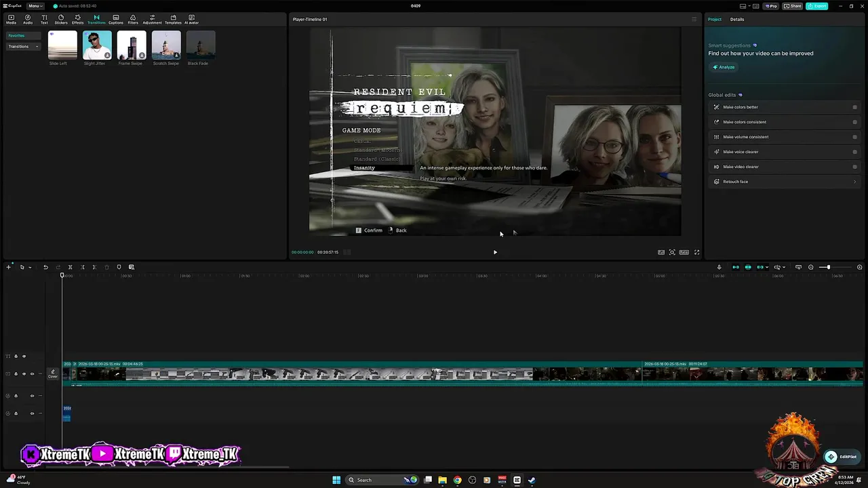Open more options for the main video track

pos(40,374)
